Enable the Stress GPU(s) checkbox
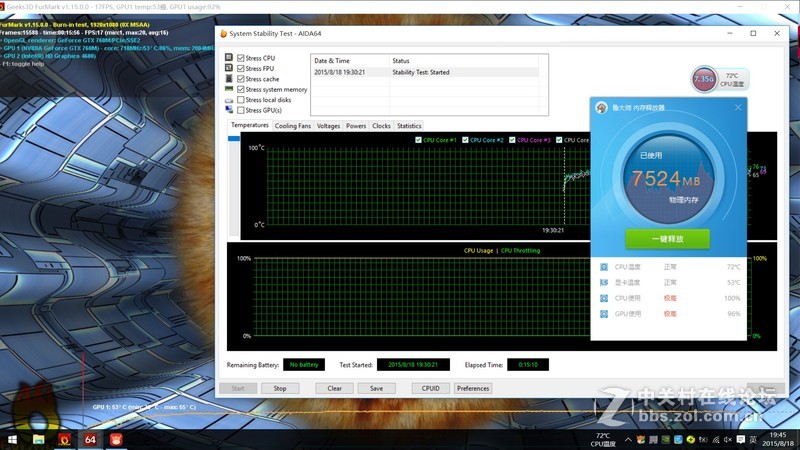This screenshot has height=450, width=800. pos(241,110)
